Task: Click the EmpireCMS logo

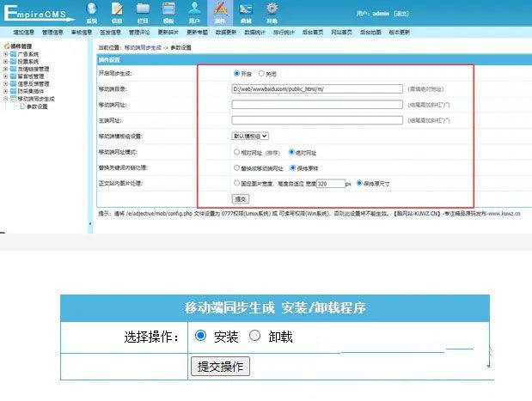Action: (39, 13)
